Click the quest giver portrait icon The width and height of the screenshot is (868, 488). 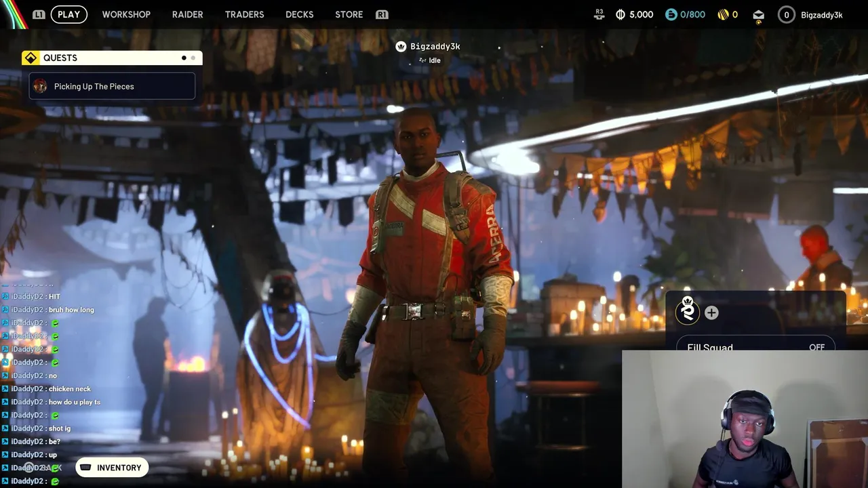41,86
